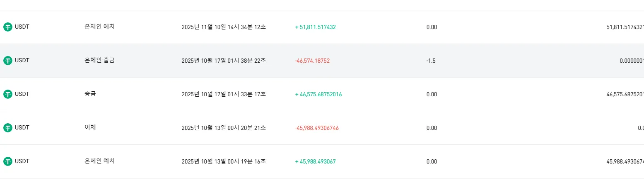
Task: Click the 온체인 예치 label dated 11월 10일
Action: click(99, 27)
